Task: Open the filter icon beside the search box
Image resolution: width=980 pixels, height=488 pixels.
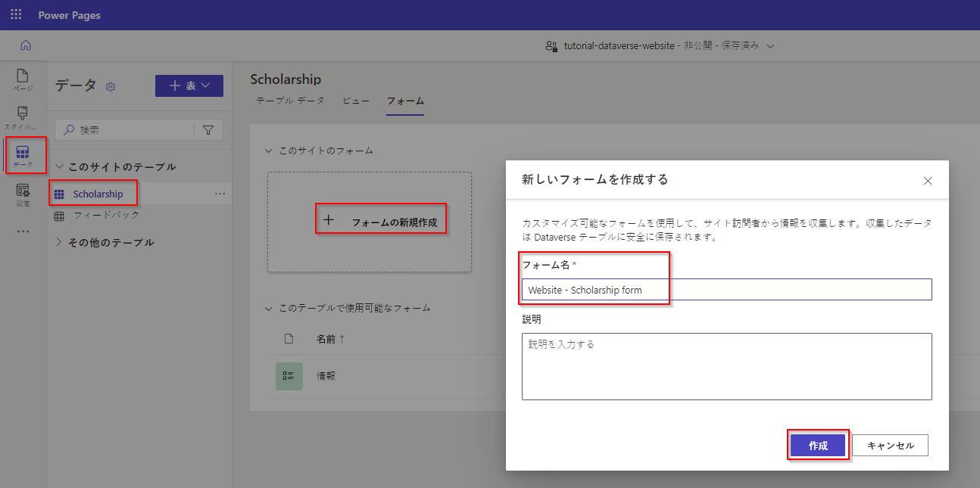Action: pos(208,129)
